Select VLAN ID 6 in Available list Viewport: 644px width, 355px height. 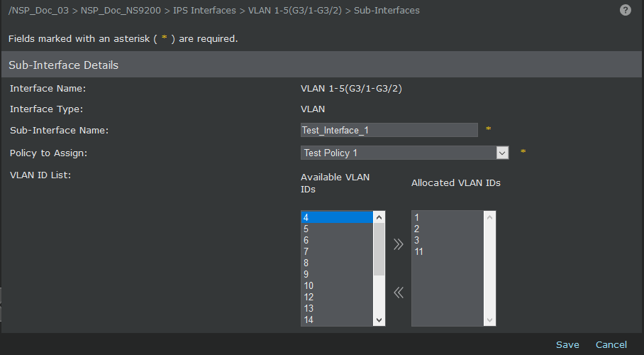pos(337,240)
